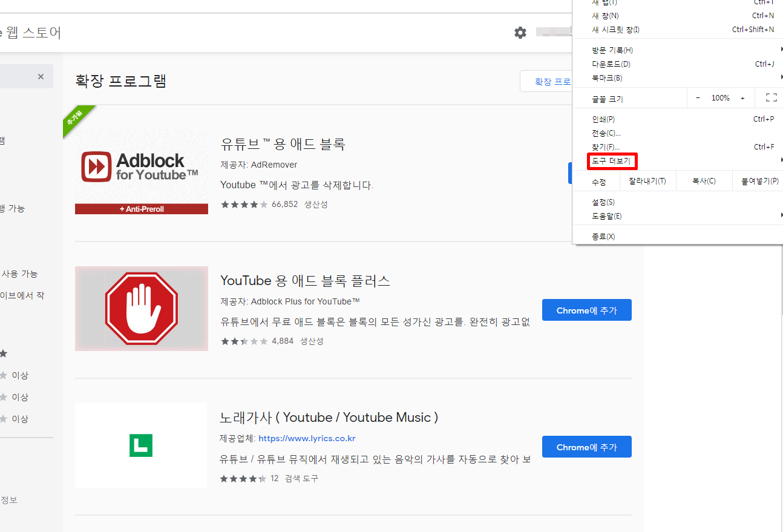Expand 북마크(B) submenu
The height and width of the screenshot is (532, 783).
coord(678,78)
